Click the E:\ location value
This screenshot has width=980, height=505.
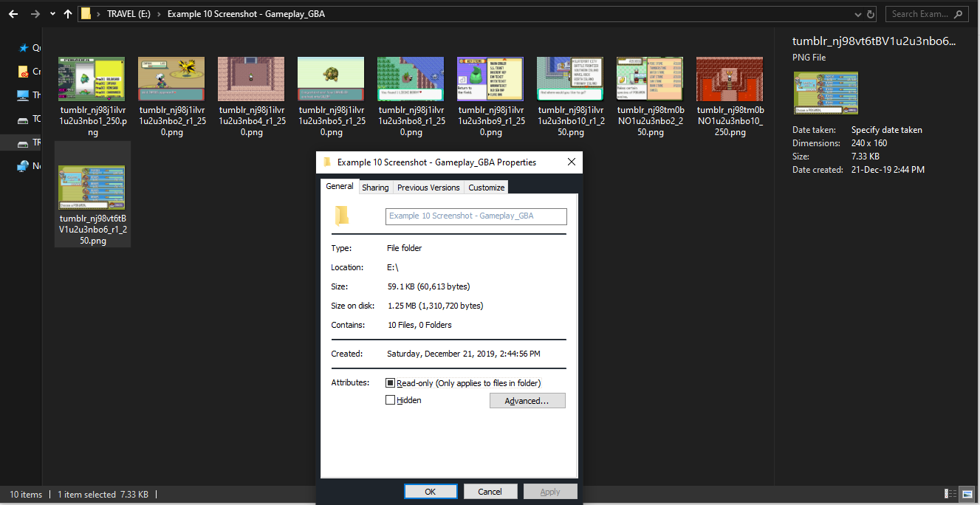(393, 267)
